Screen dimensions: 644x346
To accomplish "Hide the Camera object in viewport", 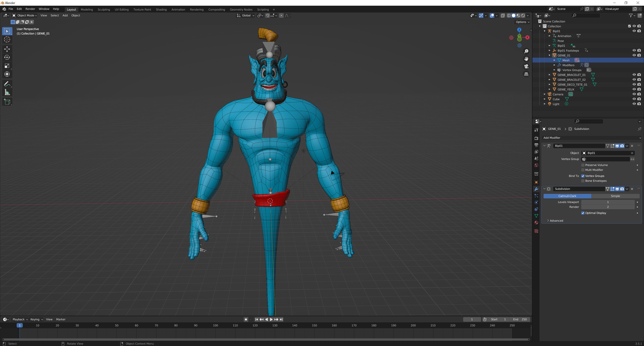I will [x=634, y=94].
